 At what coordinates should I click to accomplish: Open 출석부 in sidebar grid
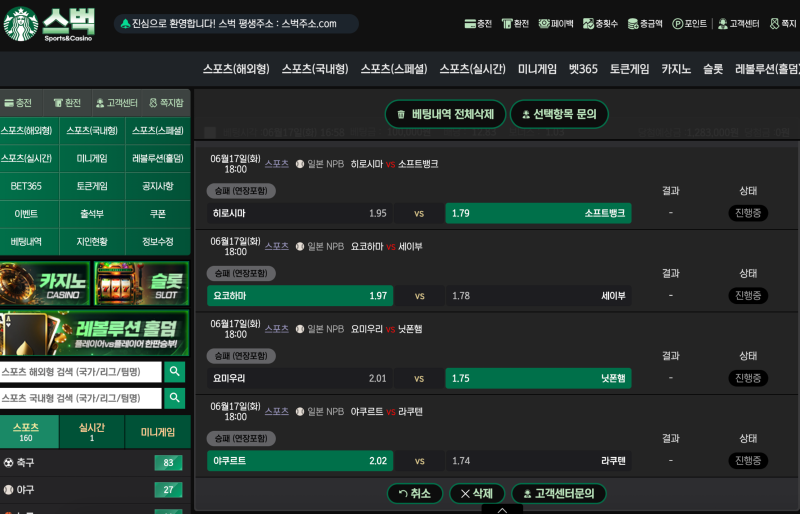pos(92,214)
